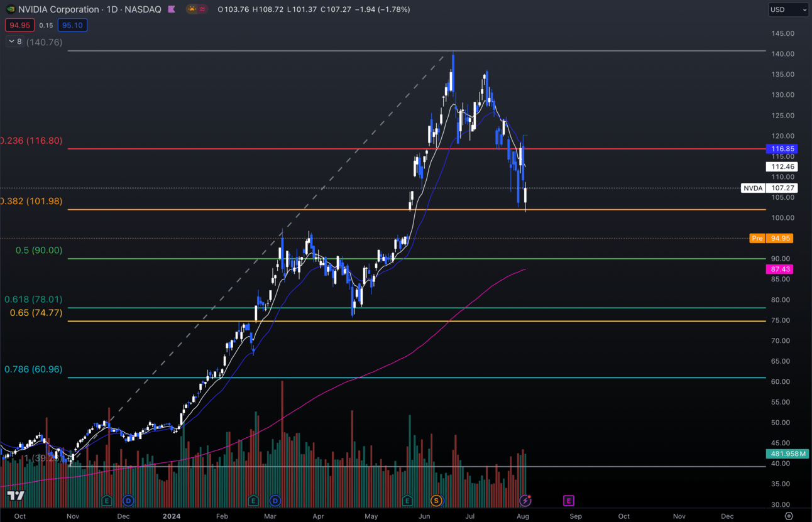Click the magenta 87.43 moving average label
The image size is (812, 522).
click(780, 269)
